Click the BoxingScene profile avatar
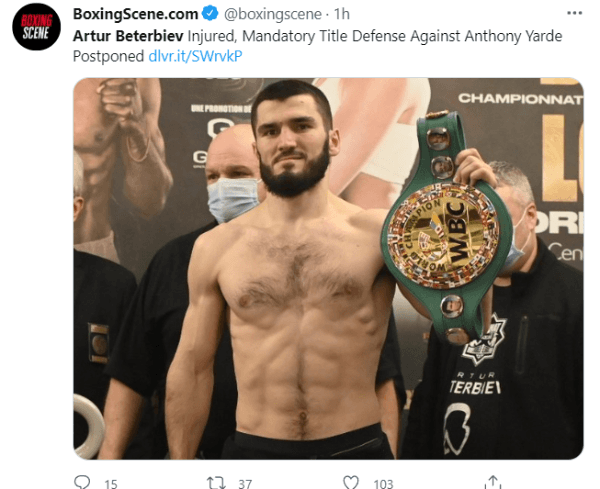The height and width of the screenshot is (489, 600). (x=36, y=26)
